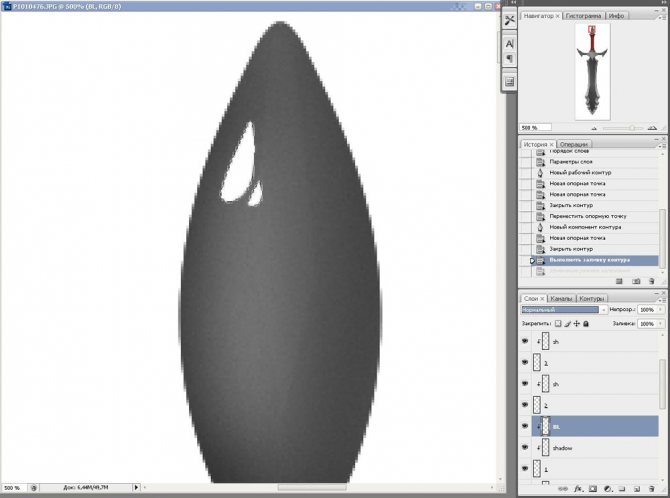
Task: Create a new layer group
Action: coord(622,489)
